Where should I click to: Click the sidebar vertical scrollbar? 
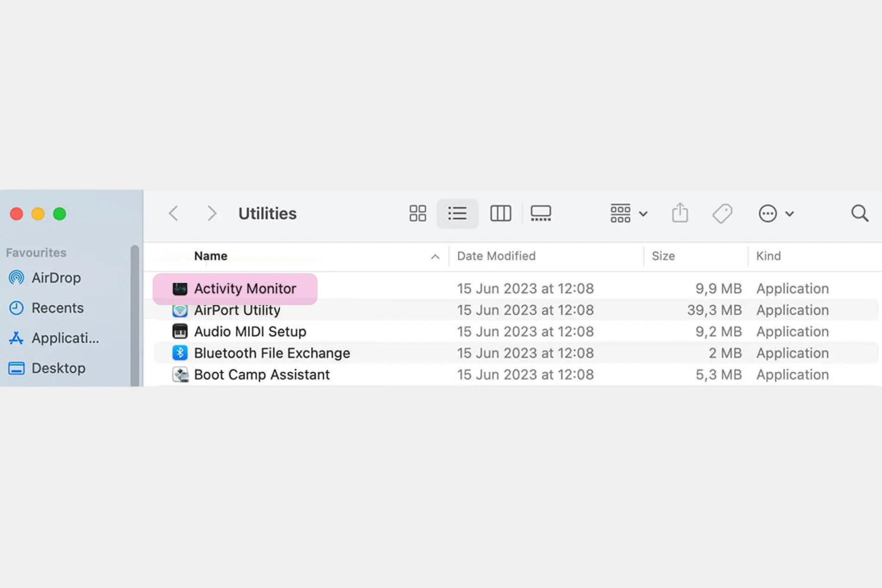pos(135,314)
